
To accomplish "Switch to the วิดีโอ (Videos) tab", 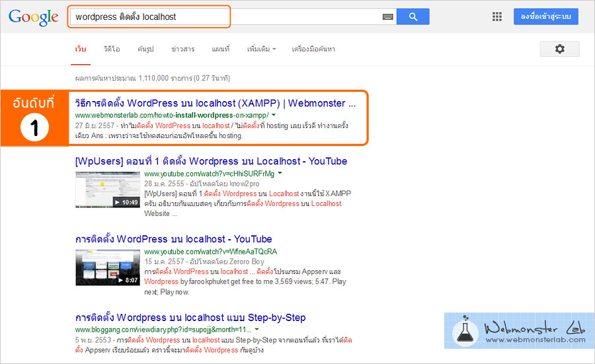I will pyautogui.click(x=112, y=50).
